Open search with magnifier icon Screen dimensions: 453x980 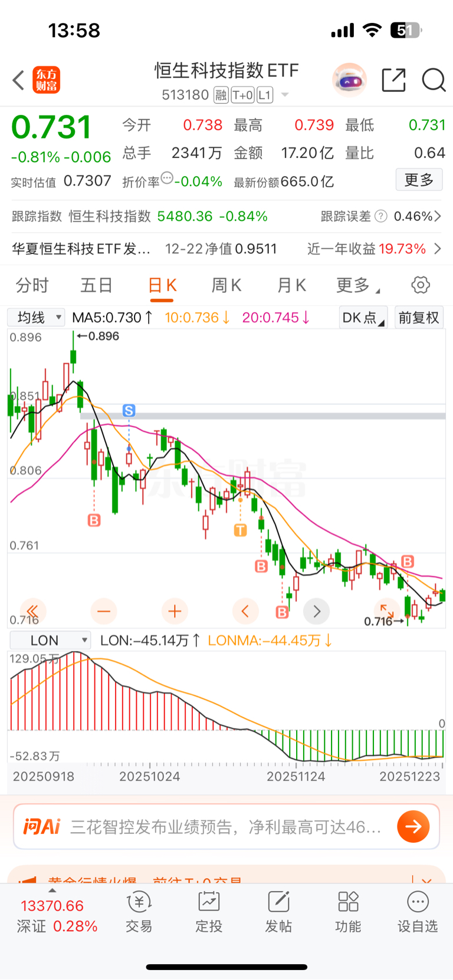pyautogui.click(x=434, y=80)
